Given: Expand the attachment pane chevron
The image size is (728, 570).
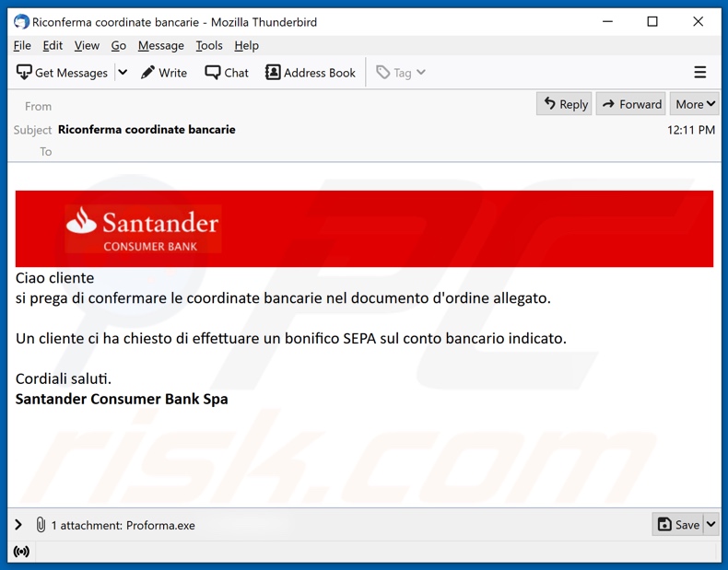Looking at the screenshot, I should (x=18, y=525).
